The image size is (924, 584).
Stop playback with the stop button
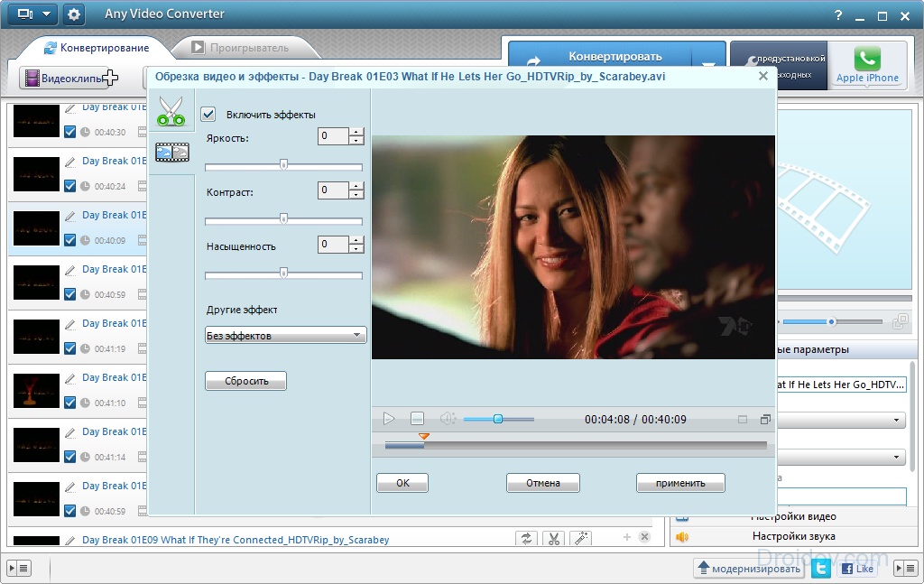tap(417, 419)
